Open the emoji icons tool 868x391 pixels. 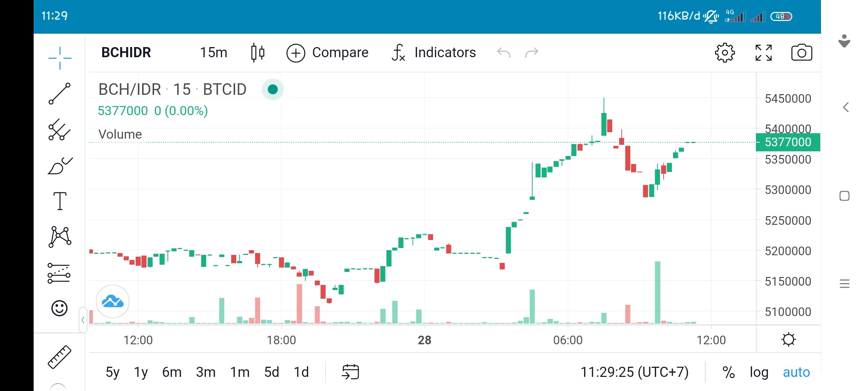[x=59, y=308]
